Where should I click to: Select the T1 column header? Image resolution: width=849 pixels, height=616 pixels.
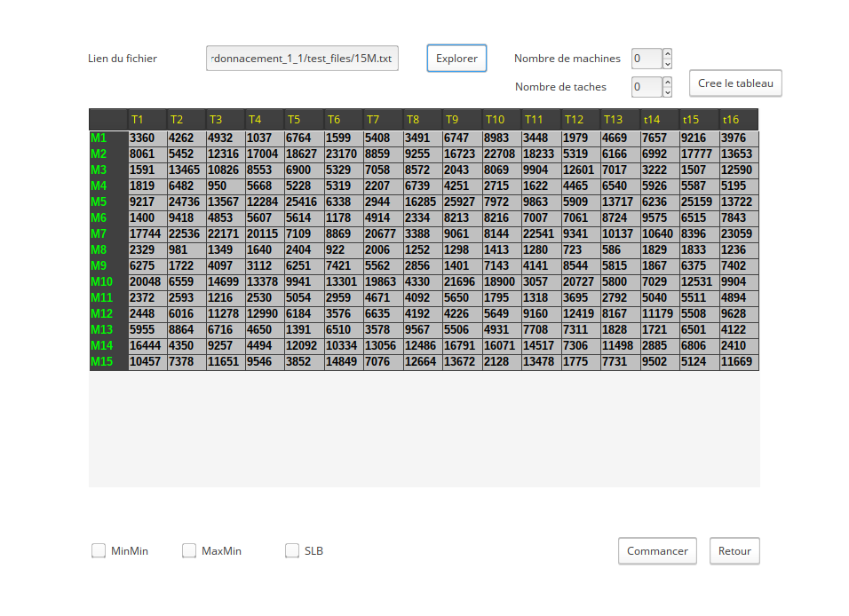click(147, 120)
